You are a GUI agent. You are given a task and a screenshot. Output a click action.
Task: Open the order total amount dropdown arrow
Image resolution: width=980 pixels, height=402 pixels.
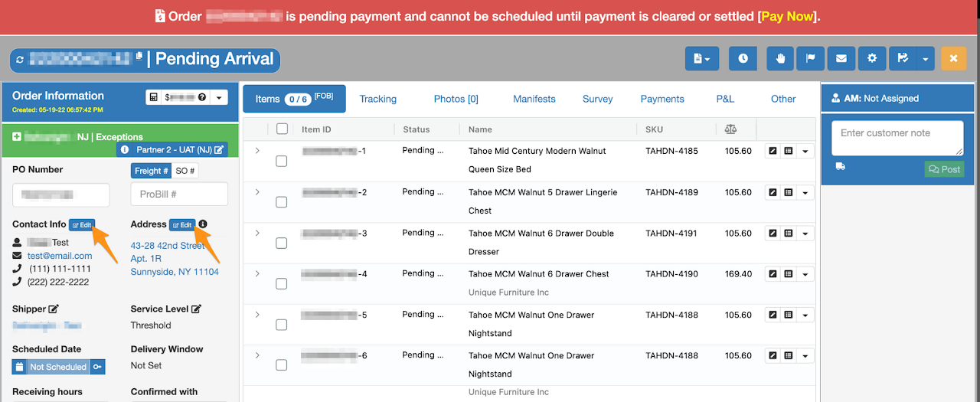point(220,97)
